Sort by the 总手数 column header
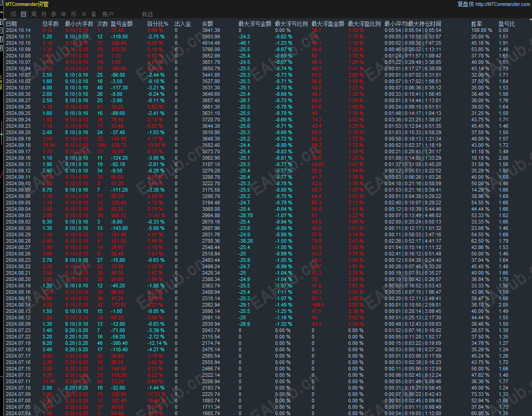532x416 pixels. click(x=51, y=24)
